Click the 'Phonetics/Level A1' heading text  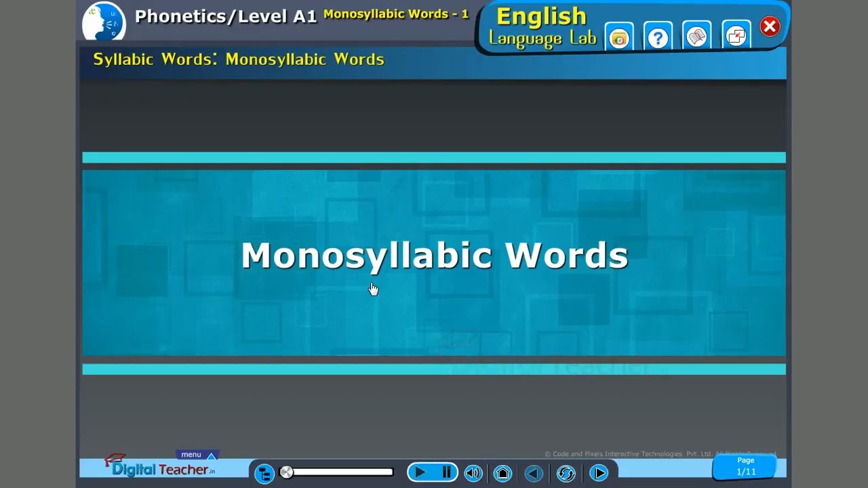pos(226,16)
